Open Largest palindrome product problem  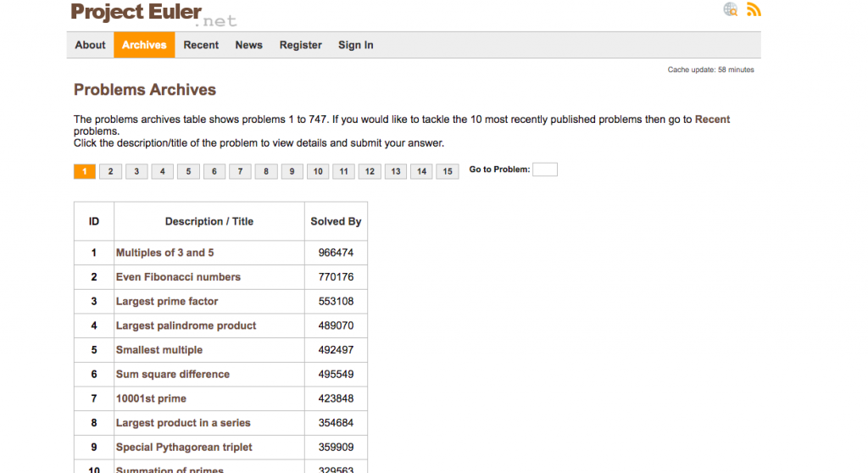pyautogui.click(x=186, y=326)
